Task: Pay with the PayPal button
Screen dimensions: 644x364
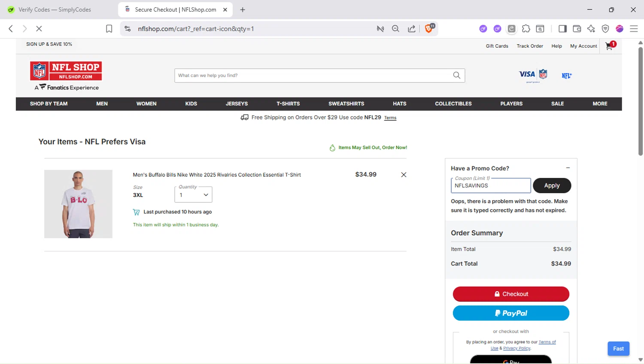Action: 511,313
